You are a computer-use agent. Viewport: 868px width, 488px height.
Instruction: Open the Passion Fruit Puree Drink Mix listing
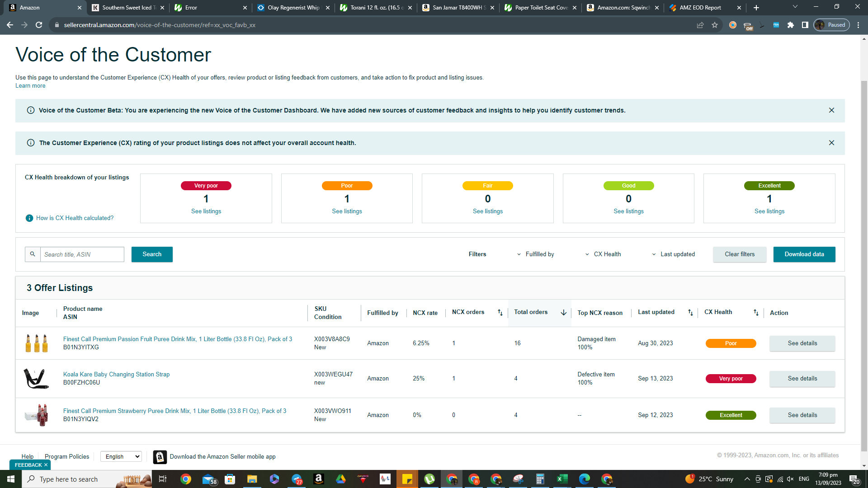click(x=178, y=339)
